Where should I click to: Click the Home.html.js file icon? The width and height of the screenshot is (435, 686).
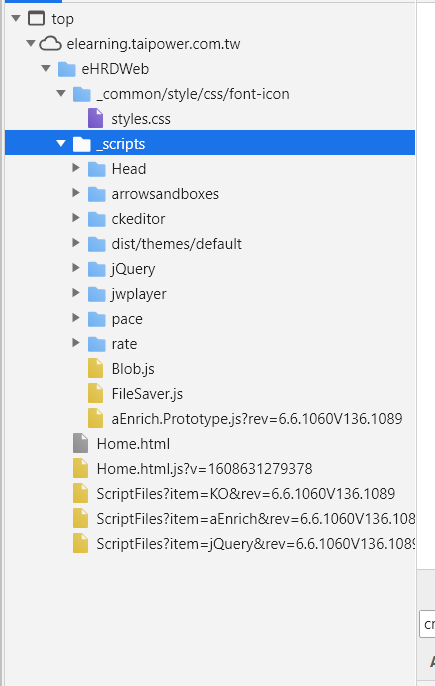point(81,468)
